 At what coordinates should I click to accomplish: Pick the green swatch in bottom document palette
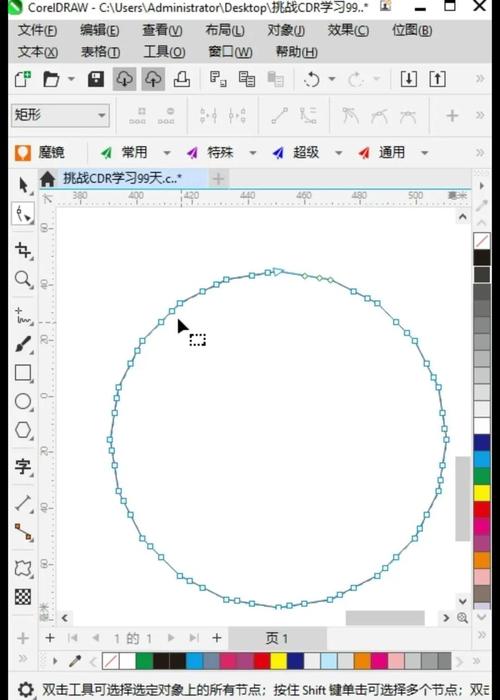pyautogui.click(x=144, y=661)
